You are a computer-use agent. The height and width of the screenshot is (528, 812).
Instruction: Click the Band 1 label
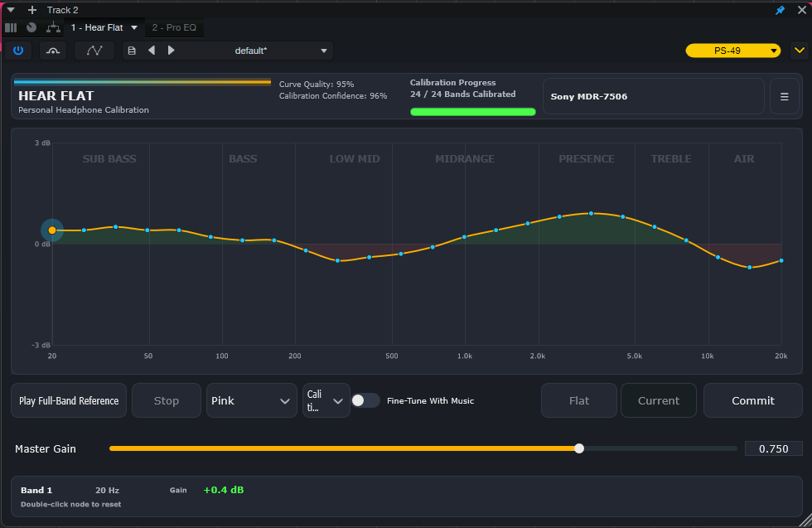(36, 490)
